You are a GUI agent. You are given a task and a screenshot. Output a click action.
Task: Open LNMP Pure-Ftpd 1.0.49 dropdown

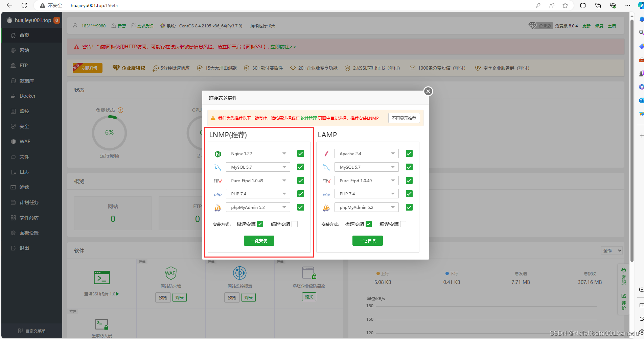(258, 180)
